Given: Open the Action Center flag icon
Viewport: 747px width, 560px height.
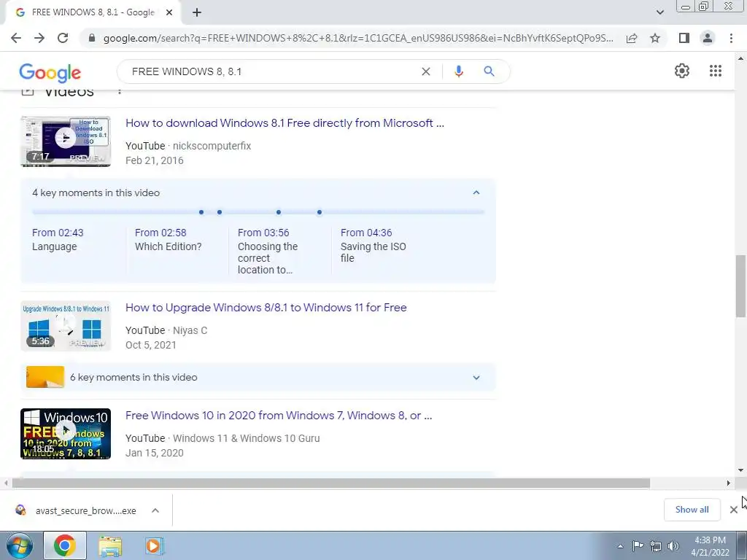Looking at the screenshot, I should click(638, 546).
